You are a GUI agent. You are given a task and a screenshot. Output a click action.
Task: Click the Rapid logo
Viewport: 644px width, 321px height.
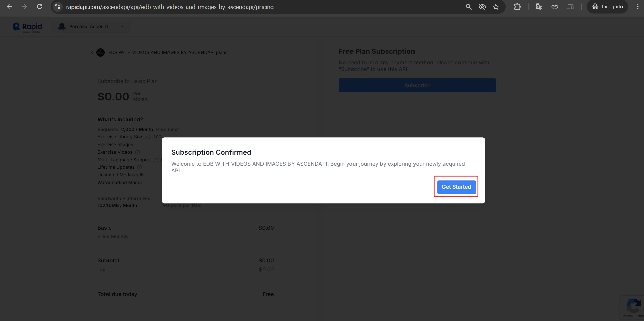(x=27, y=27)
